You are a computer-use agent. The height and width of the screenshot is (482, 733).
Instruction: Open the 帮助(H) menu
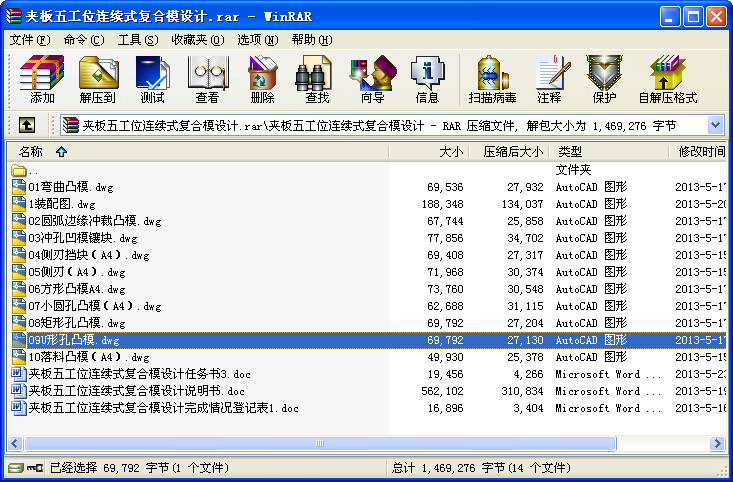tap(312, 40)
